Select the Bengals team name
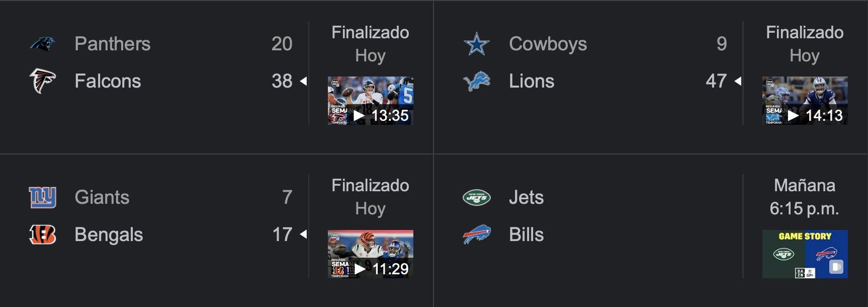Image resolution: width=868 pixels, height=307 pixels. [x=109, y=235]
